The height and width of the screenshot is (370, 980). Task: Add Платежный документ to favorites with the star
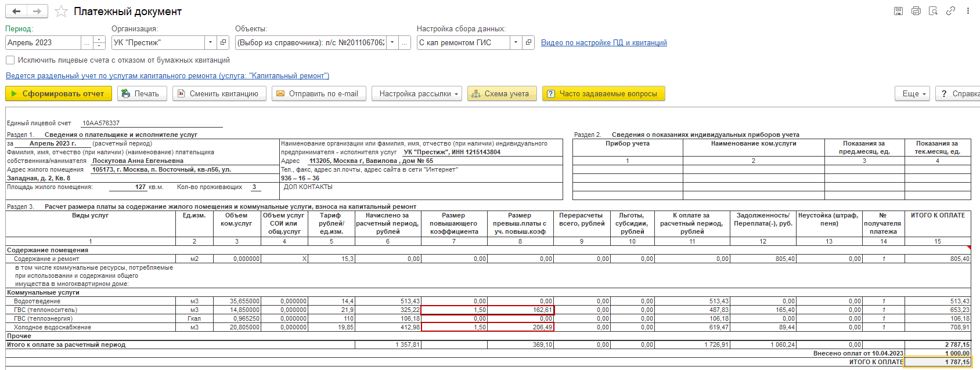pyautogui.click(x=60, y=12)
